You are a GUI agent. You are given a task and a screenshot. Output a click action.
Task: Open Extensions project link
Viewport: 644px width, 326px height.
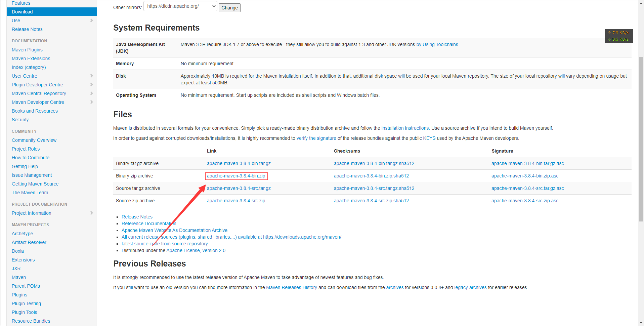[23, 260]
